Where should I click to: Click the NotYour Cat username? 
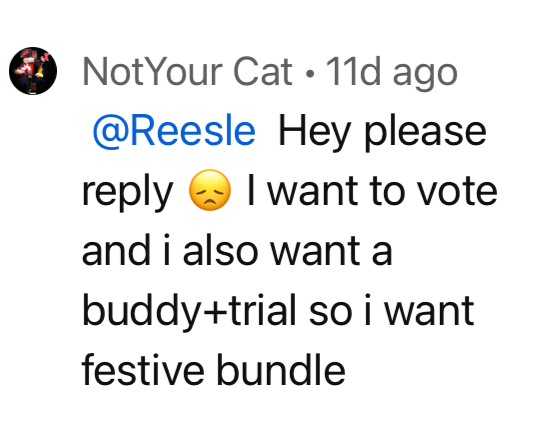tap(188, 72)
